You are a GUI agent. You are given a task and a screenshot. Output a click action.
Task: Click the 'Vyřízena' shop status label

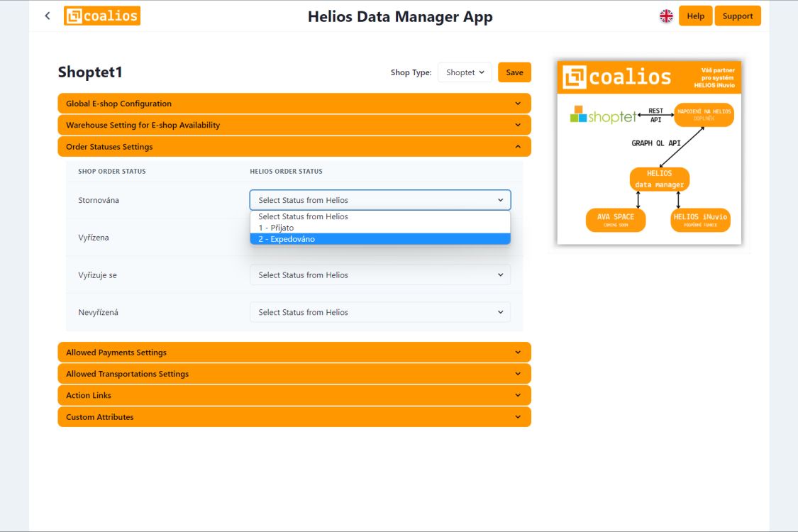(94, 238)
